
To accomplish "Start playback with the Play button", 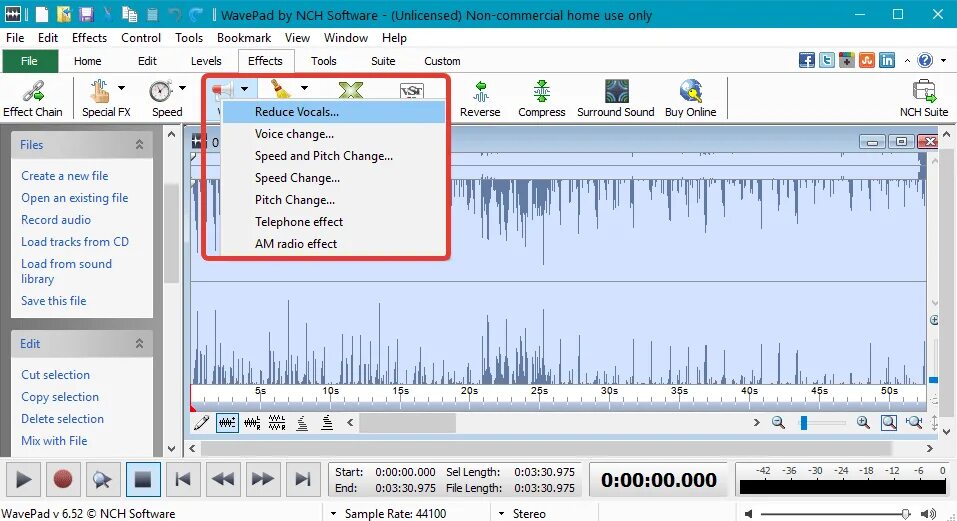I will tap(23, 480).
